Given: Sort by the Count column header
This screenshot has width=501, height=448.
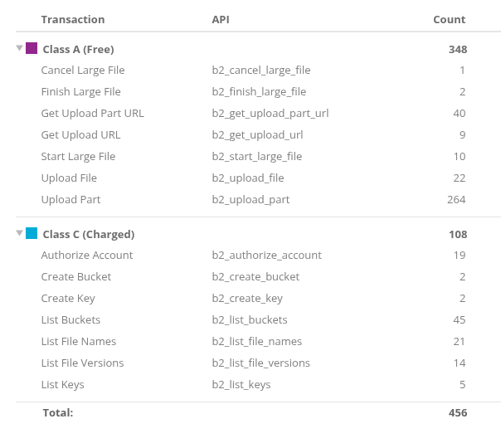Looking at the screenshot, I should coord(449,19).
